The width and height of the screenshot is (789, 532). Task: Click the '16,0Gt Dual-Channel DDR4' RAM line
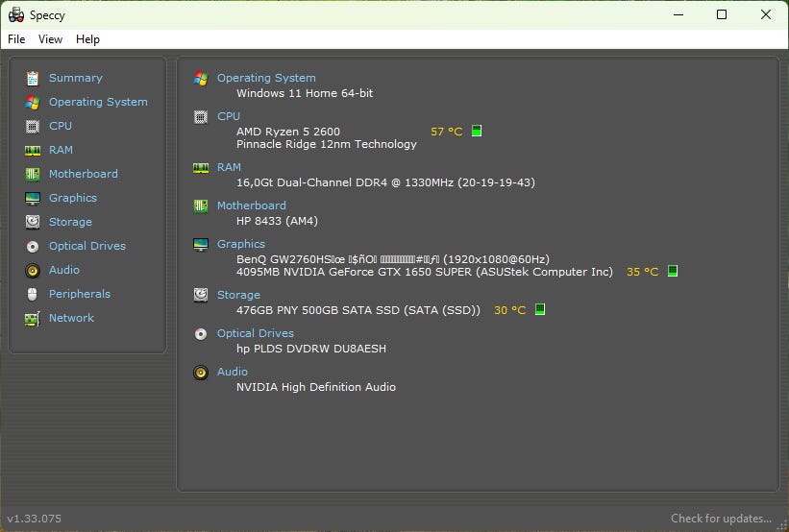386,182
